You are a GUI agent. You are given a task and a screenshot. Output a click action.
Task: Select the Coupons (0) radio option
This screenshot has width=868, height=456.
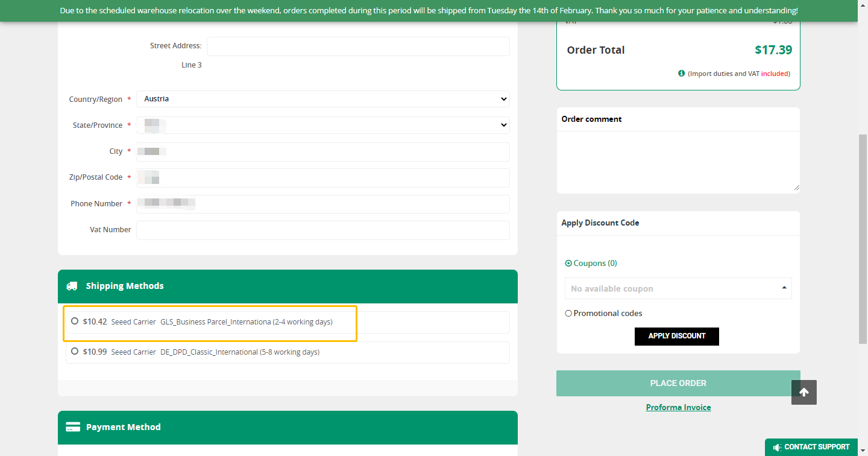tap(568, 264)
